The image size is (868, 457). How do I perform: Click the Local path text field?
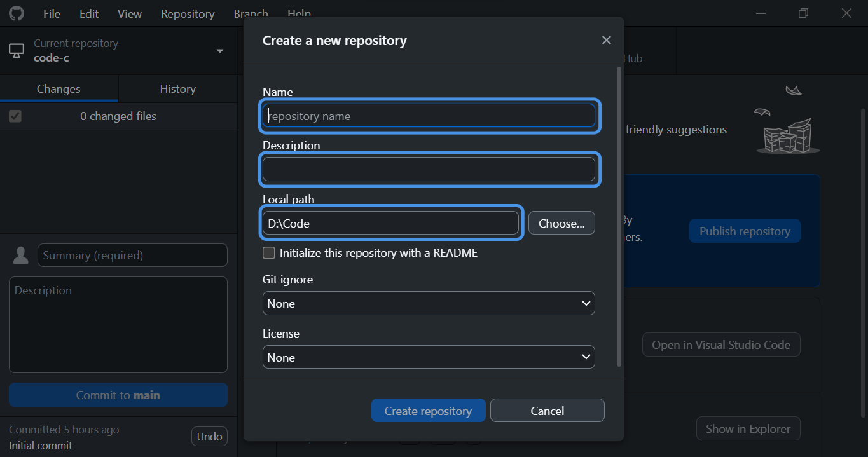pos(390,223)
